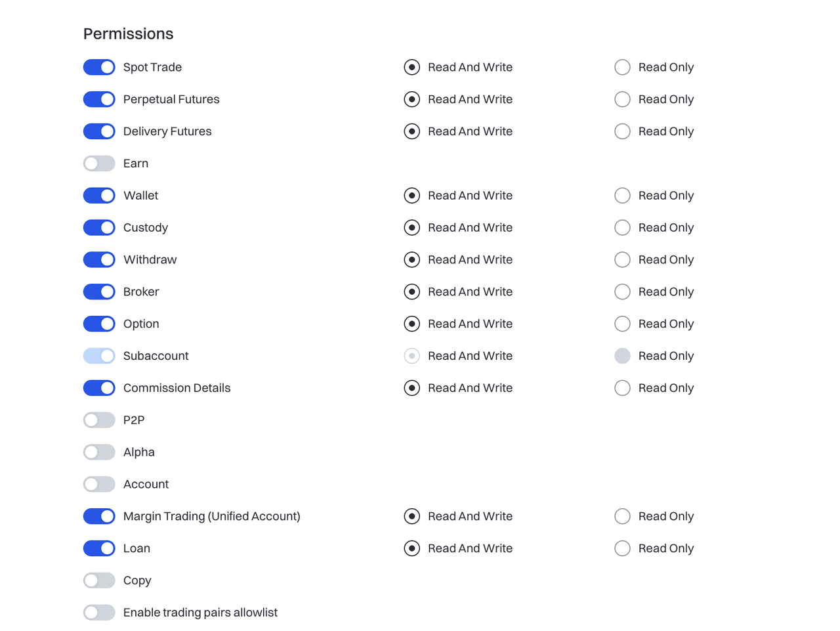Select Read Only for Delivery Futures
The height and width of the screenshot is (631, 840).
622,131
